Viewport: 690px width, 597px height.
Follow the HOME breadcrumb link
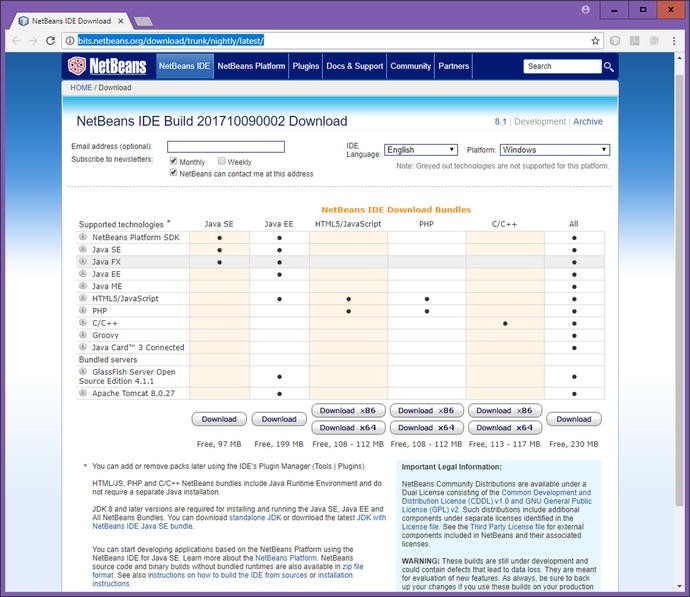pyautogui.click(x=81, y=88)
